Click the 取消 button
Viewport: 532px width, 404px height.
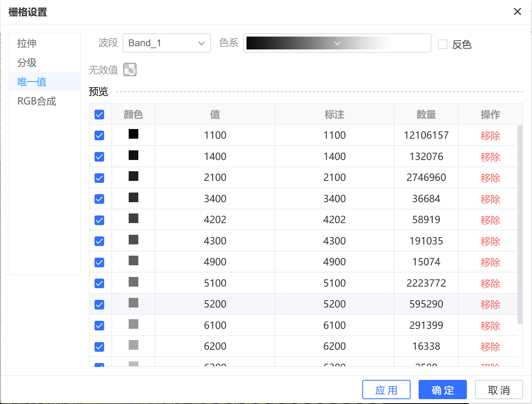pyautogui.click(x=499, y=390)
